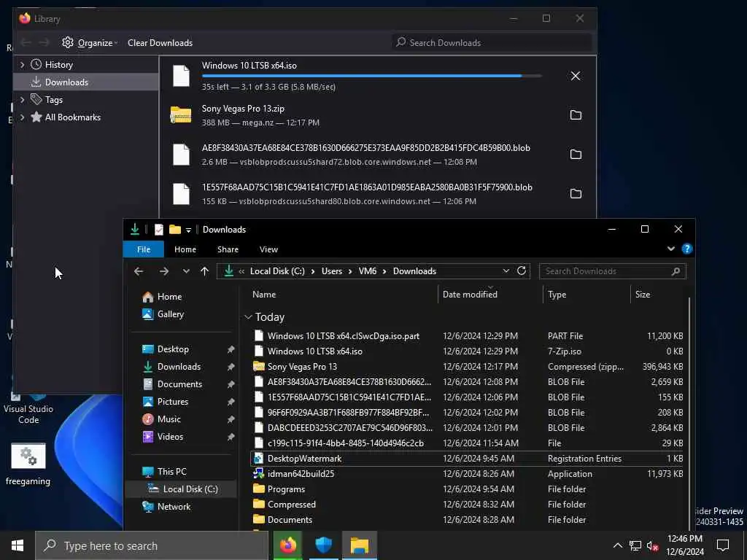
Task: Open Organize menu in Library window
Action: (x=90, y=43)
